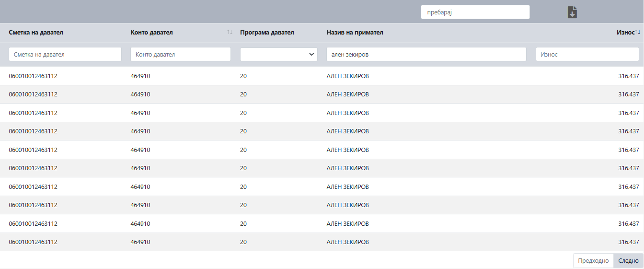Click program value 20 in third row
The height and width of the screenshot is (269, 644).
pyautogui.click(x=243, y=113)
